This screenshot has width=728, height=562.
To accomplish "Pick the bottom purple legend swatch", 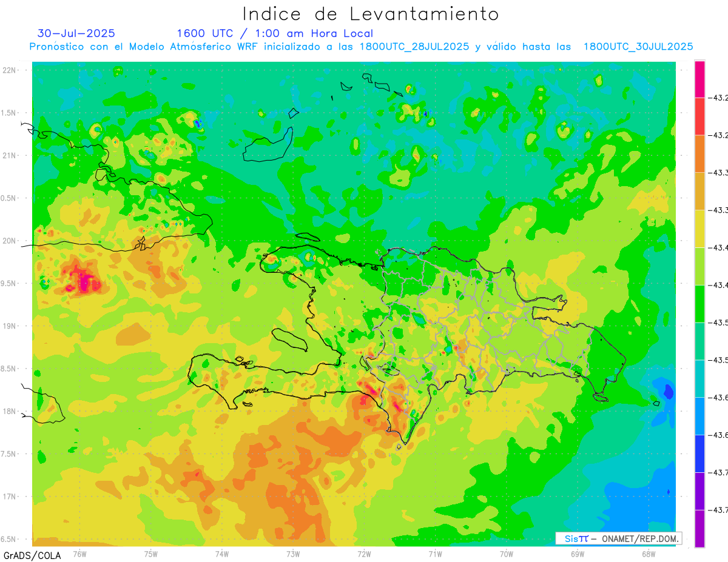I will point(699,529).
